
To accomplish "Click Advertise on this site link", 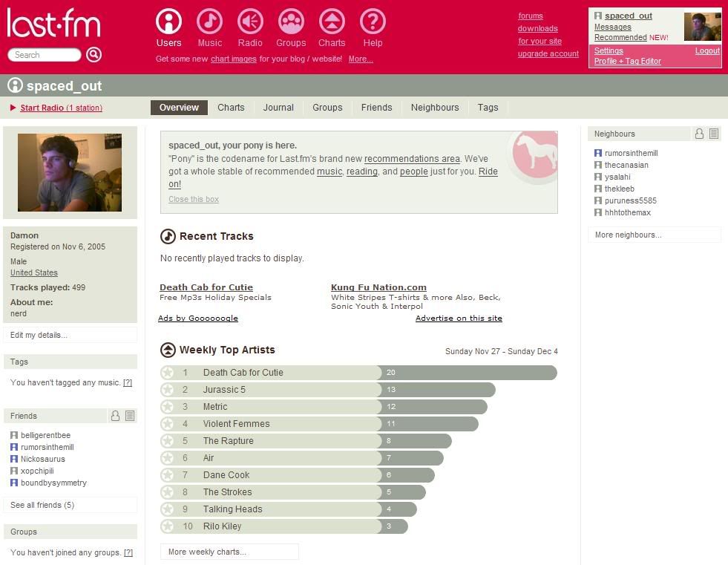I will pyautogui.click(x=459, y=319).
